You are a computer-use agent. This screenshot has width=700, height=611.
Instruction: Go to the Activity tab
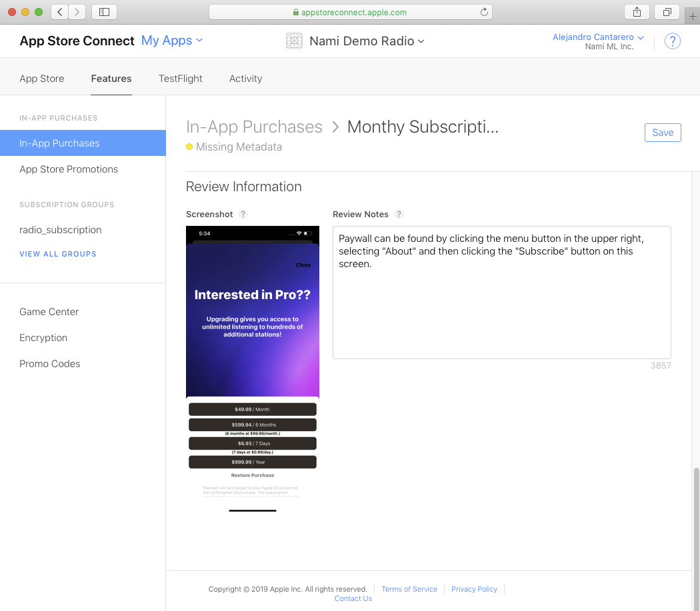pyautogui.click(x=245, y=79)
